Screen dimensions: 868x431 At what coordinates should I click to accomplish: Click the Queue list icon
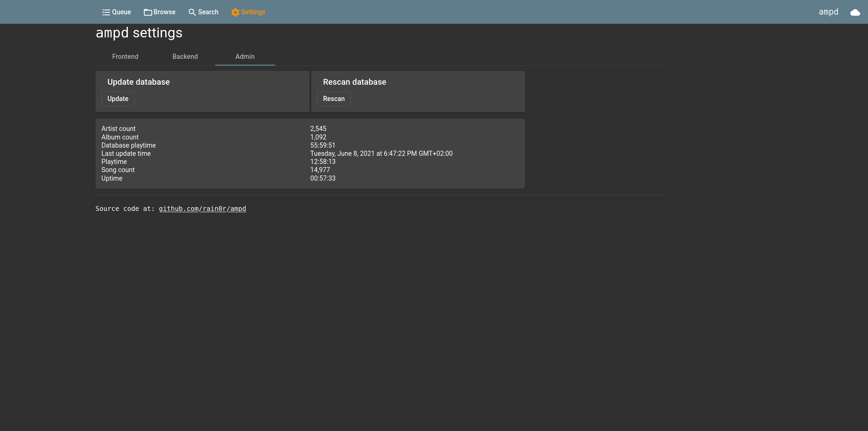coord(106,12)
